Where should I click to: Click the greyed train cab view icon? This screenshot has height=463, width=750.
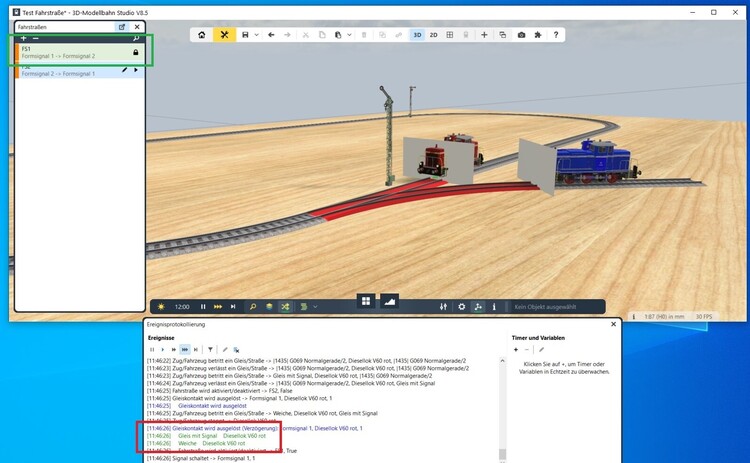pyautogui.click(x=465, y=35)
